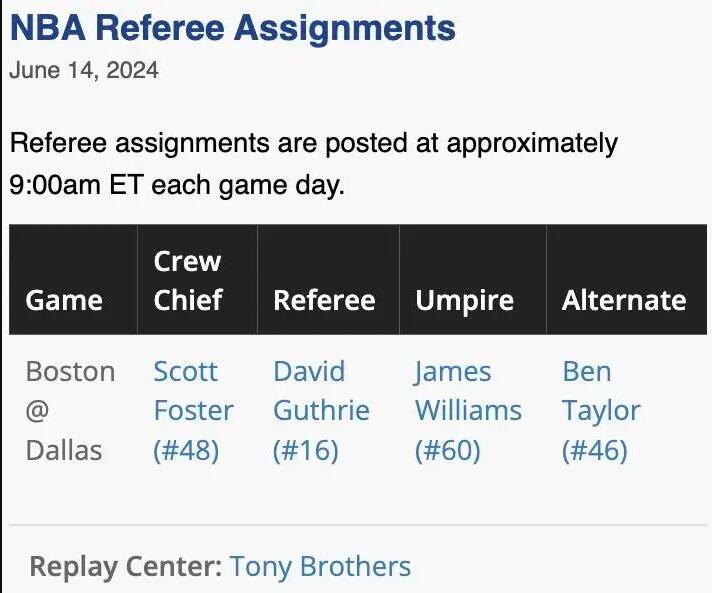Image resolution: width=712 pixels, height=593 pixels.
Task: Select the Referee column header
Action: pyautogui.click(x=324, y=300)
